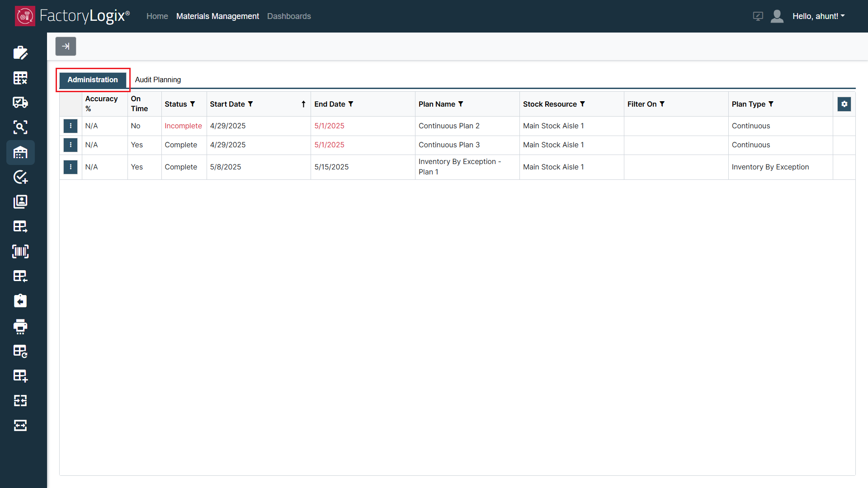Click the row menu button for Continuous Plan 3
This screenshot has height=488, width=868.
point(71,145)
